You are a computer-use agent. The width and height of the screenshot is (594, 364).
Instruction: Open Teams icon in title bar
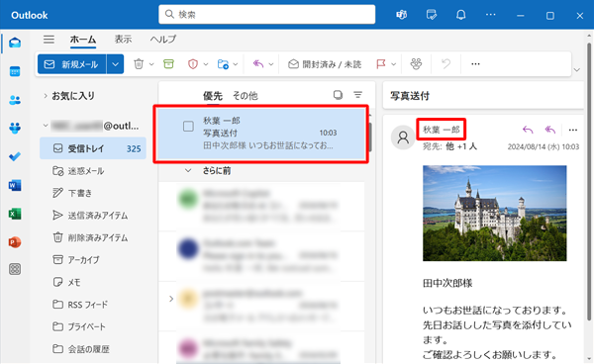click(x=402, y=15)
